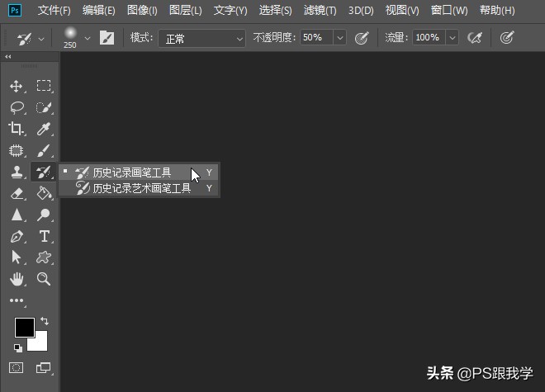
Task: Collapse toolbox with double-arrow
Action: pyautogui.click(x=8, y=57)
